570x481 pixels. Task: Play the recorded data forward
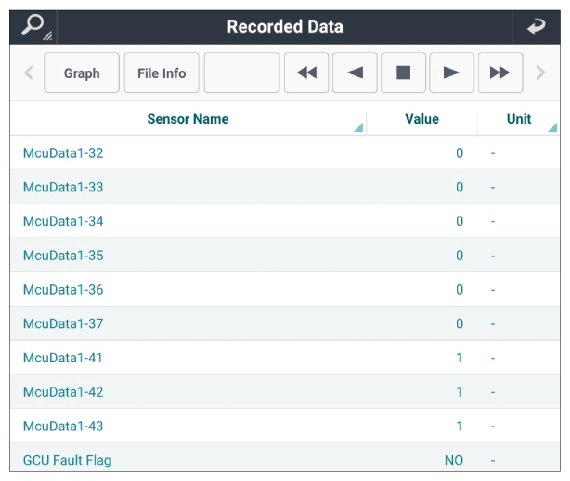coord(451,73)
